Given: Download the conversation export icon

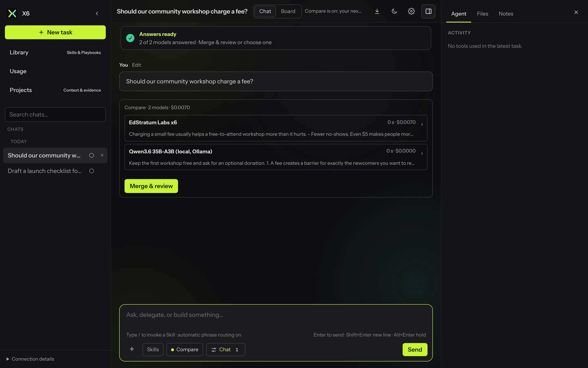Looking at the screenshot, I should (x=377, y=11).
